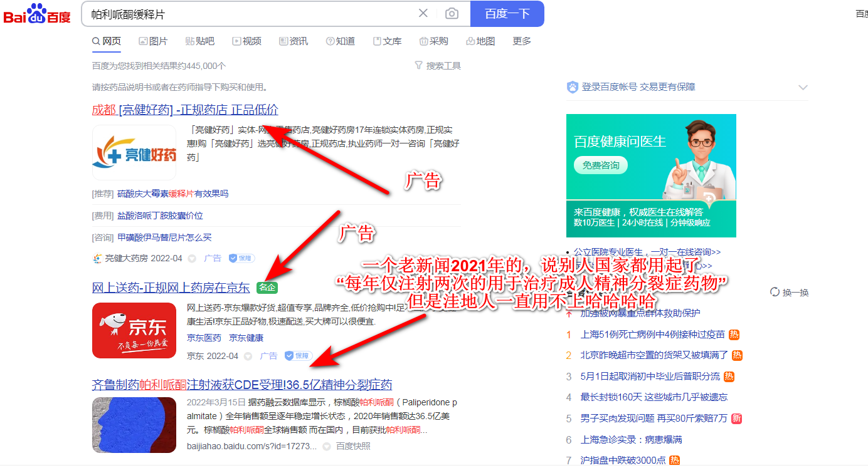
Task: Click the 免费咨询 button
Action: click(600, 165)
